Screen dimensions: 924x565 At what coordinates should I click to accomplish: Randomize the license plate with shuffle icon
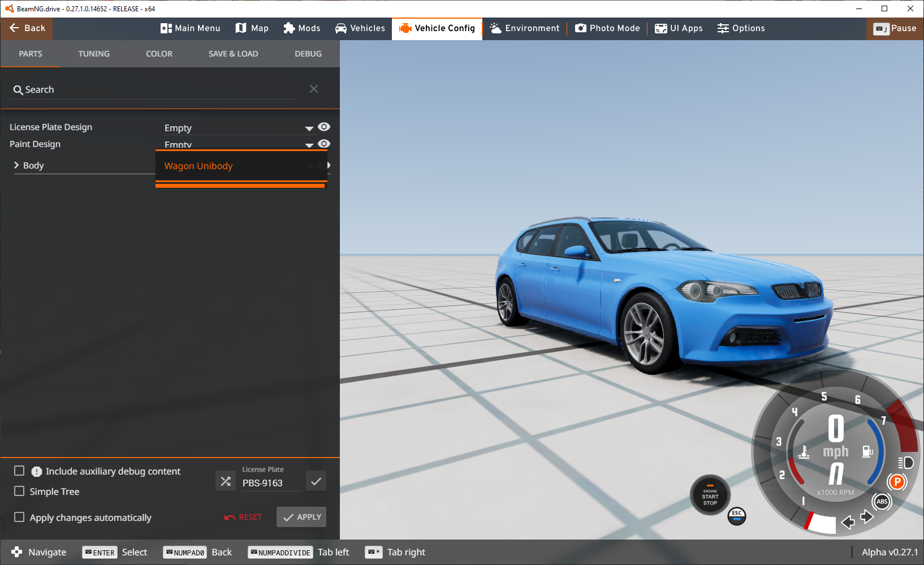226,481
